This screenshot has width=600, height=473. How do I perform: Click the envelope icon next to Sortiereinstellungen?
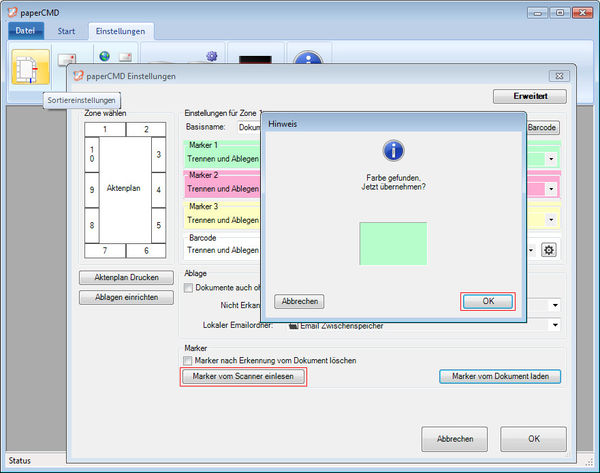click(x=67, y=59)
